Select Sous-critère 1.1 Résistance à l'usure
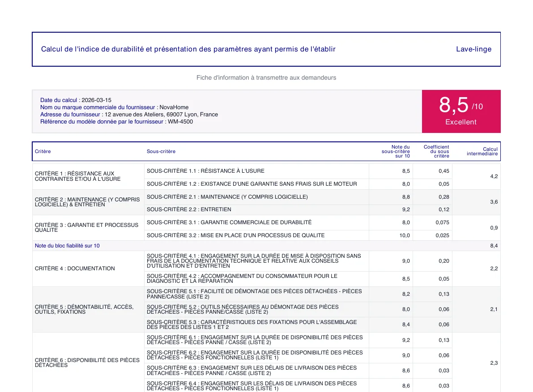The height and width of the screenshot is (392, 533). pyautogui.click(x=206, y=170)
